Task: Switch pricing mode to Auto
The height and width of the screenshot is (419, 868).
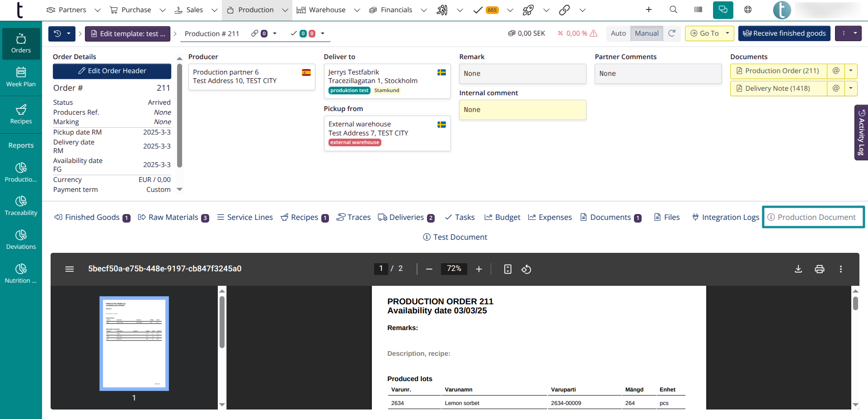Action: pos(618,33)
